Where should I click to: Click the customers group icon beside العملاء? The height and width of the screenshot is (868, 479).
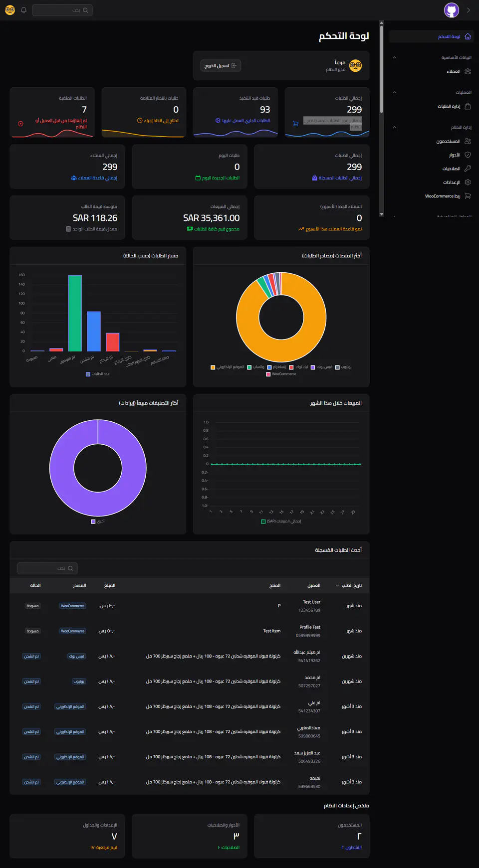468,71
